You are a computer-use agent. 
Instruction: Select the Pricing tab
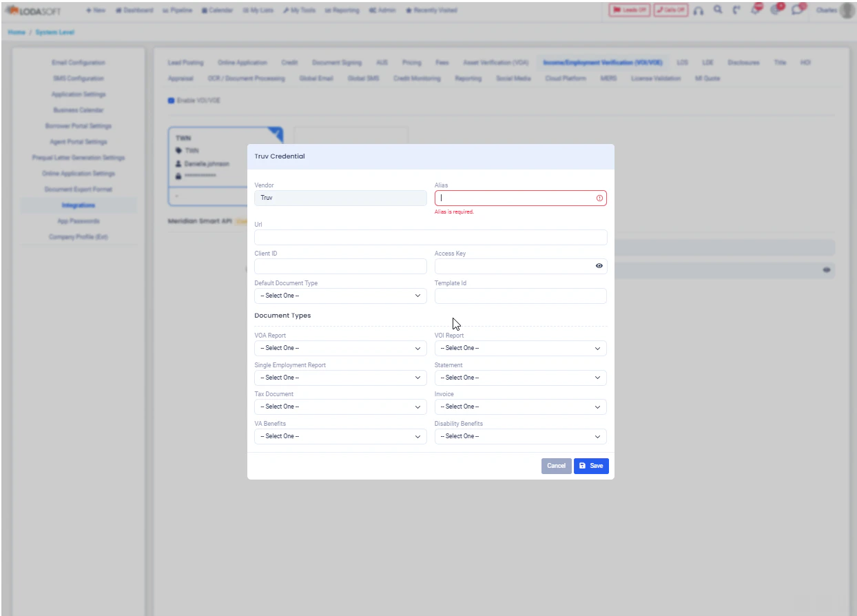(x=411, y=62)
